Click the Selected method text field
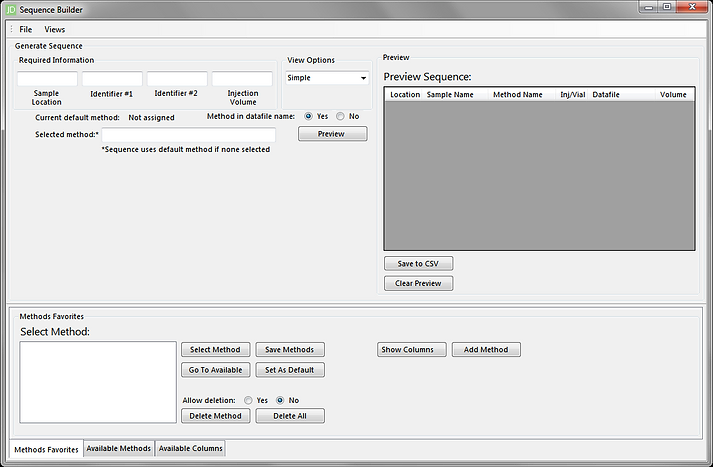 click(x=189, y=135)
